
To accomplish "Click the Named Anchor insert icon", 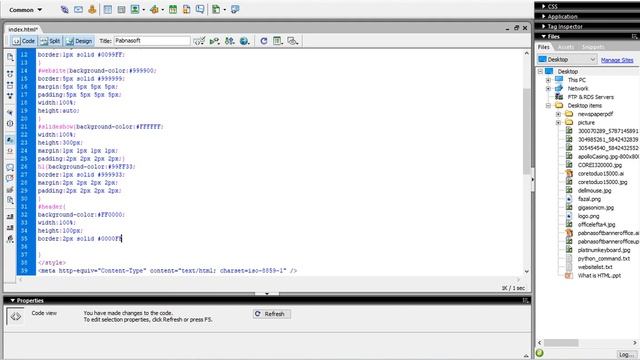I will pos(92,9).
